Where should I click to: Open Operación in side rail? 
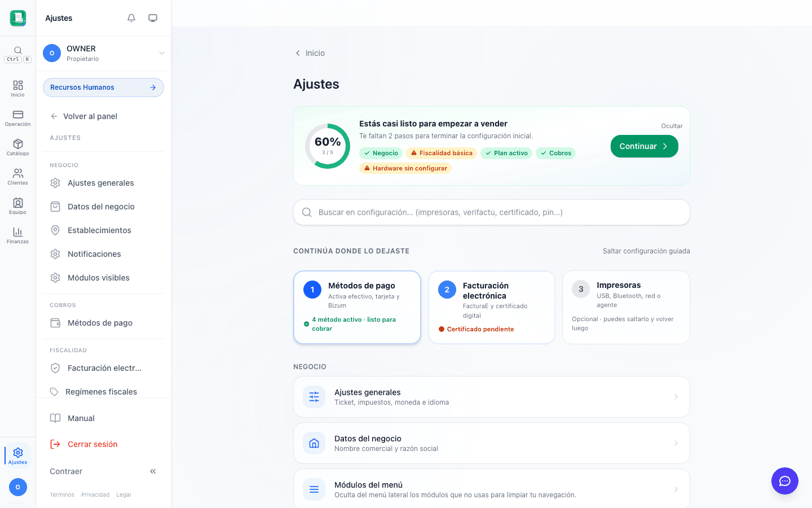[18, 118]
